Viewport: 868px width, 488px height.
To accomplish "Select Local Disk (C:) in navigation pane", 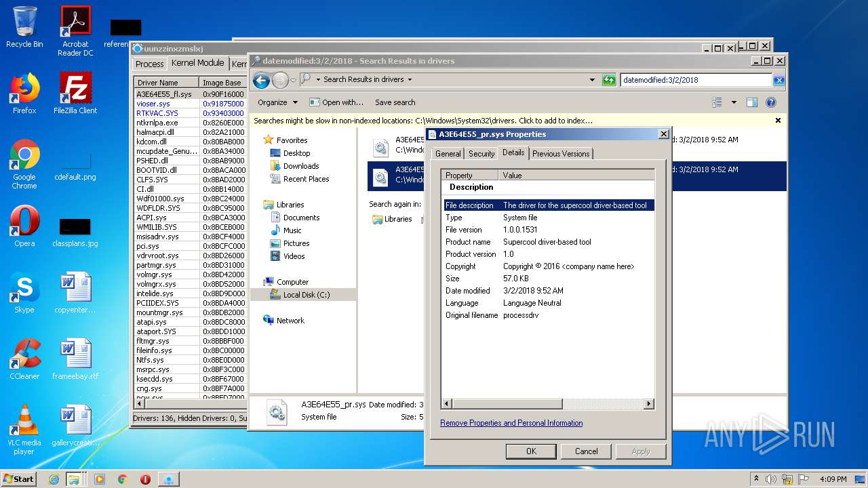I will [x=303, y=295].
